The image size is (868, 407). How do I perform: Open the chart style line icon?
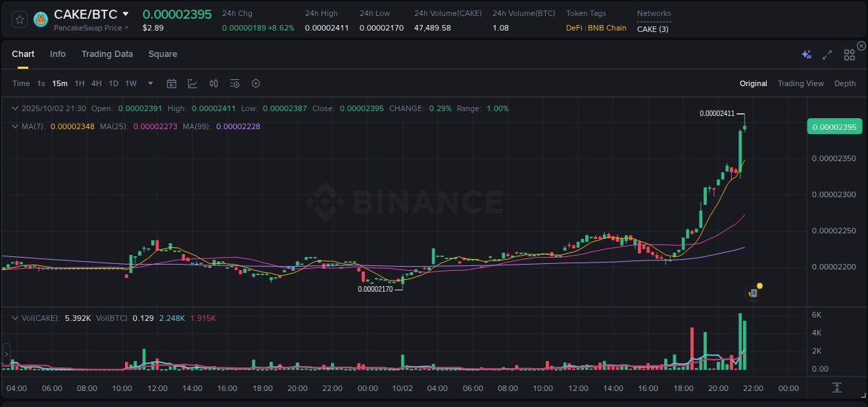192,83
